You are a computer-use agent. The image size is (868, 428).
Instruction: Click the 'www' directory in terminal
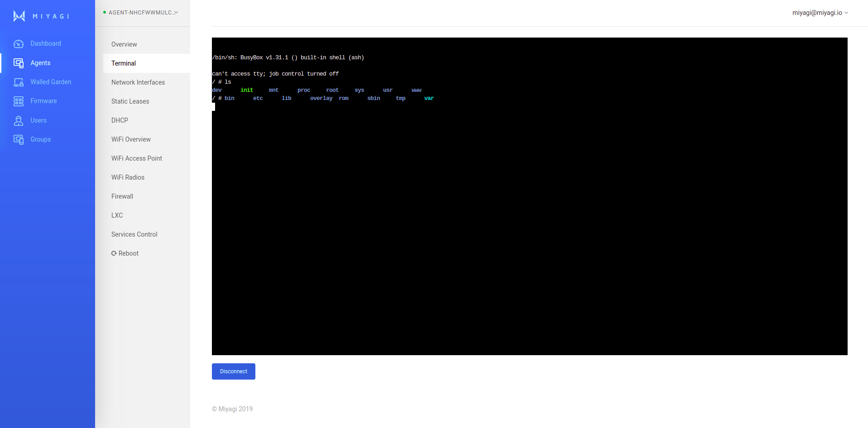pyautogui.click(x=417, y=90)
